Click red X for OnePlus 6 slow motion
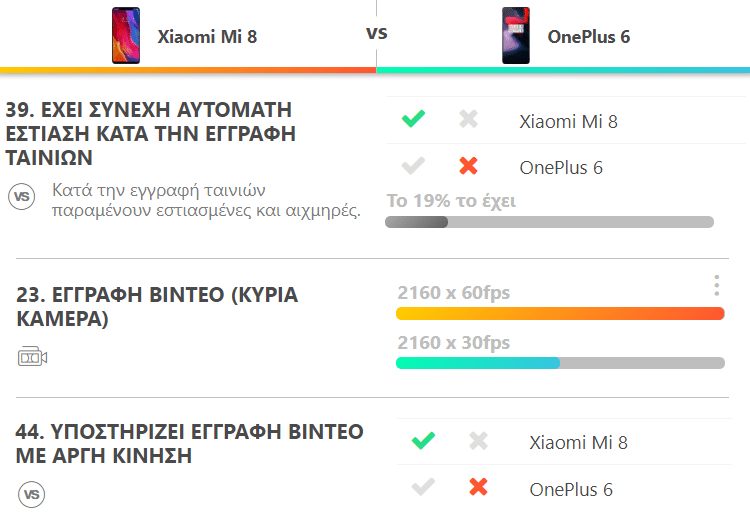This screenshot has width=750, height=521. coord(478,487)
